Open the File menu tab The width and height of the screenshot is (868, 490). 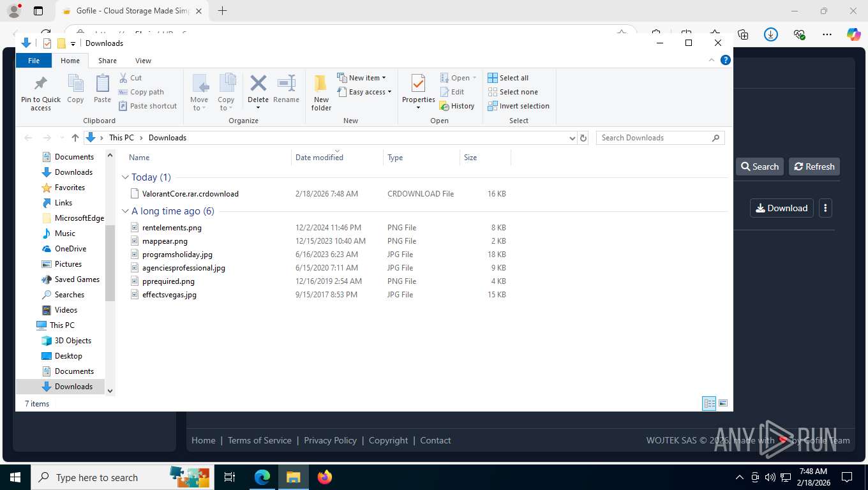(x=34, y=61)
